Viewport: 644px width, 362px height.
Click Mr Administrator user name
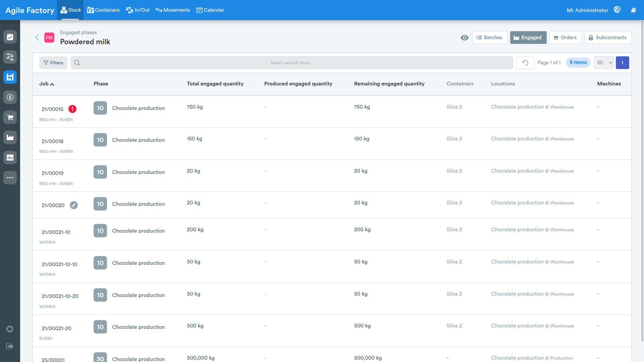588,10
